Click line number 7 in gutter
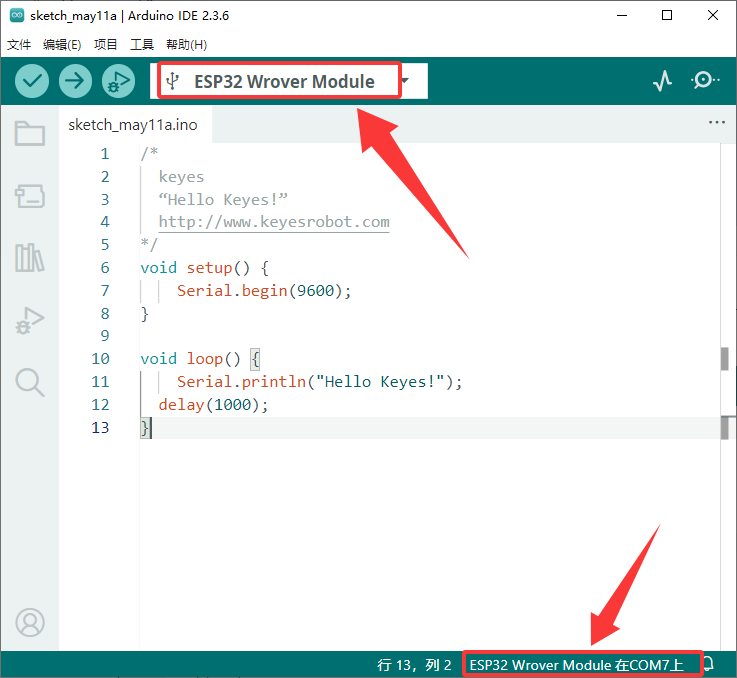The height and width of the screenshot is (678, 737). click(105, 290)
